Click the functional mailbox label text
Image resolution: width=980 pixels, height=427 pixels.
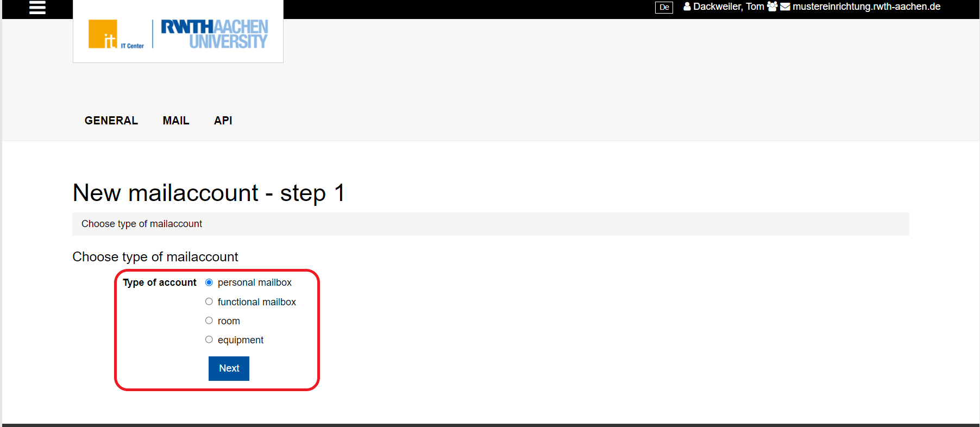(x=257, y=302)
